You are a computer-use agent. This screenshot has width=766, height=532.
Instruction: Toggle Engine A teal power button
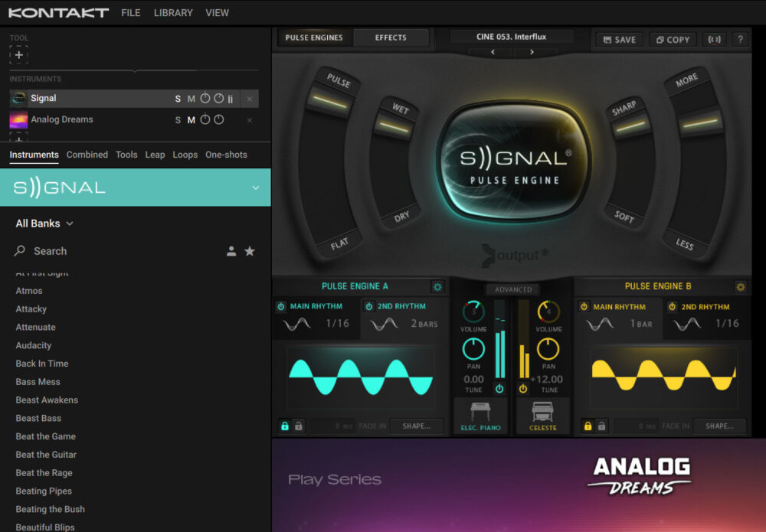click(x=499, y=389)
